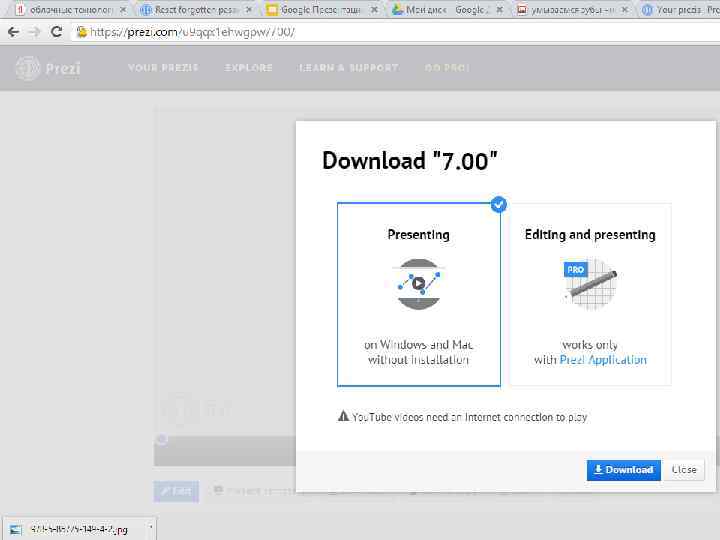The width and height of the screenshot is (720, 540).
Task: Click the blue checkmark badge on Presenting
Action: click(499, 204)
